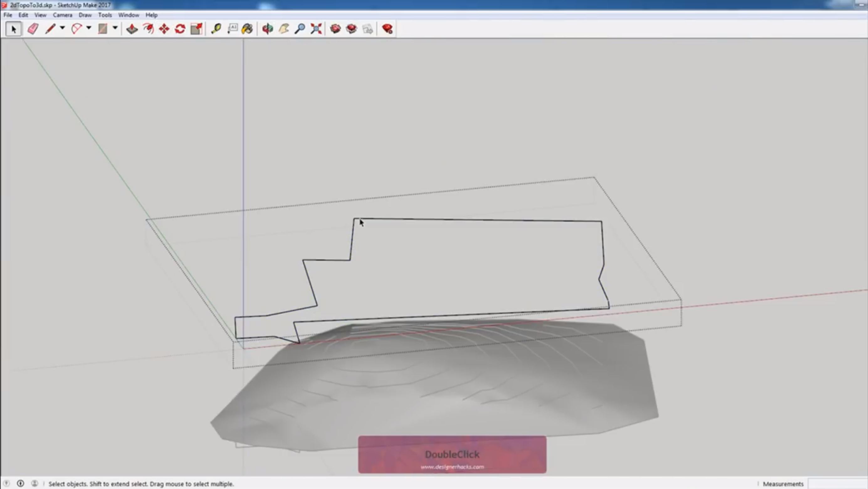Image resolution: width=868 pixels, height=489 pixels.
Task: Click the Zoom Extents tool
Action: coord(316,29)
